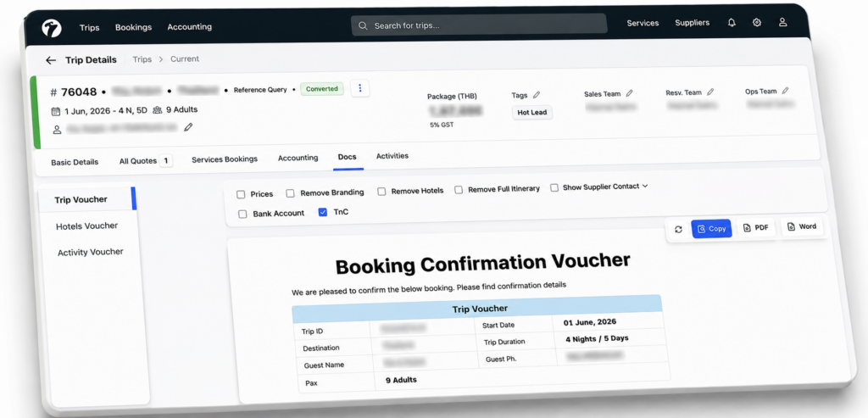
Task: Open the Bookings menu
Action: pyautogui.click(x=133, y=27)
